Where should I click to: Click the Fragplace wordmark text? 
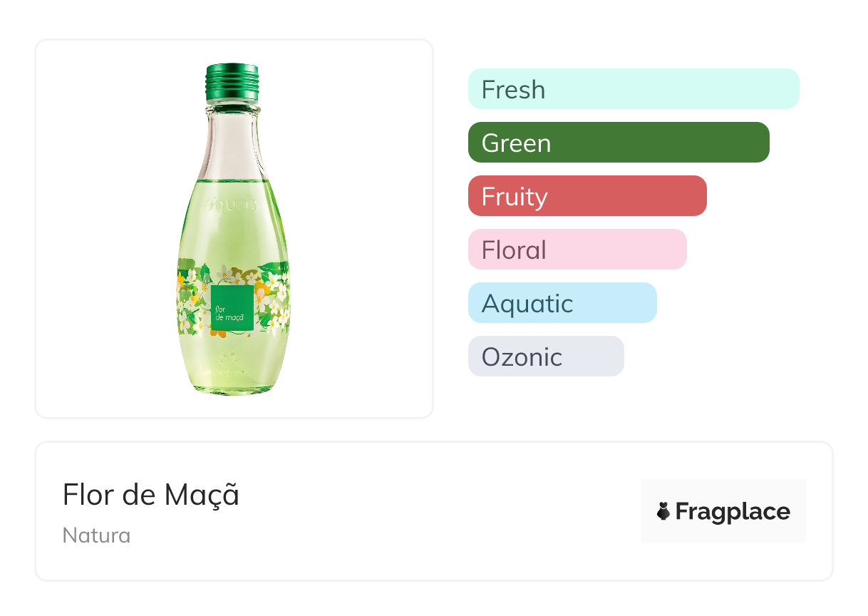tap(733, 511)
